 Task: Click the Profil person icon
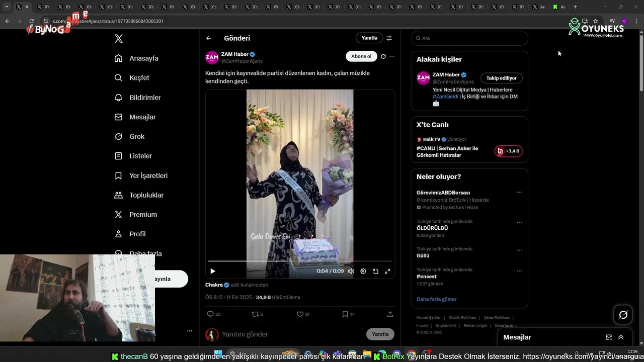(x=118, y=234)
